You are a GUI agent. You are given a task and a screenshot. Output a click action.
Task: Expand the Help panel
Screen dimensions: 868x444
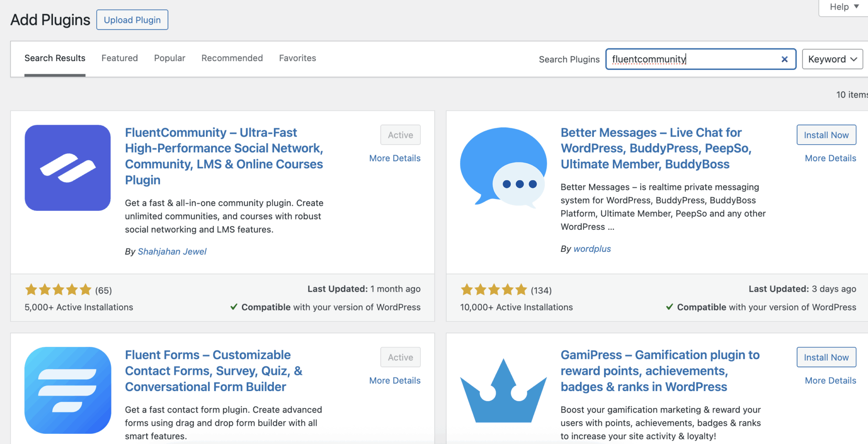coord(843,7)
